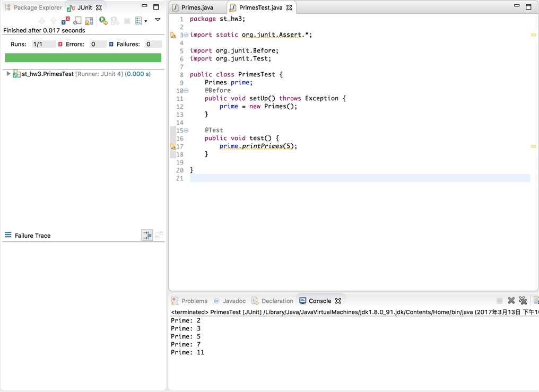Click the Compare Result icon beside Failure Trace
The image size is (539, 392).
159,236
